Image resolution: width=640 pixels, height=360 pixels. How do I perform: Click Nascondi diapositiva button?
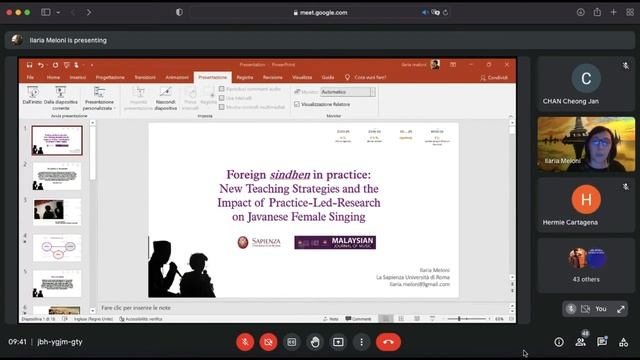click(166, 98)
